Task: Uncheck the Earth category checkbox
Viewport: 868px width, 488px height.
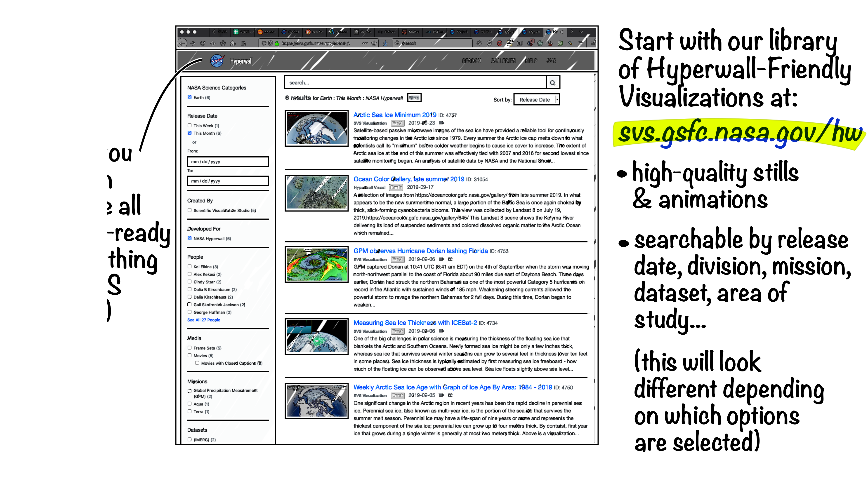Action: coord(189,97)
